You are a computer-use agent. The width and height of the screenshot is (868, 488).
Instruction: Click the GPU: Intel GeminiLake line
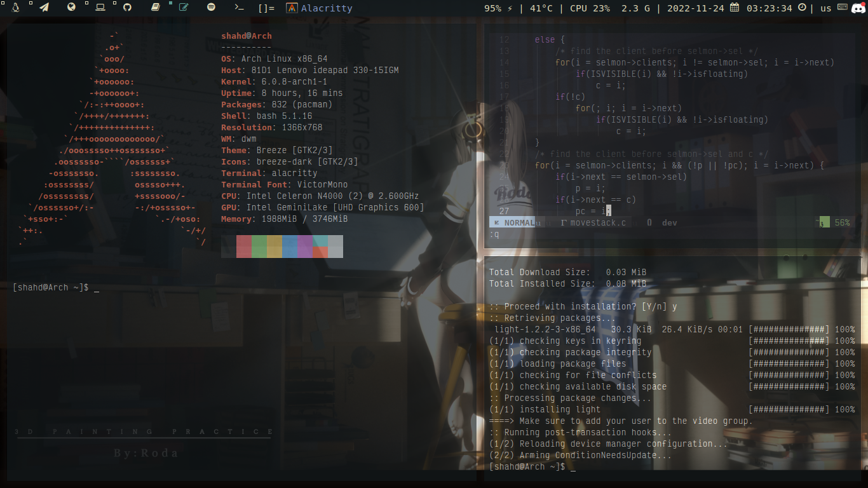(x=323, y=207)
